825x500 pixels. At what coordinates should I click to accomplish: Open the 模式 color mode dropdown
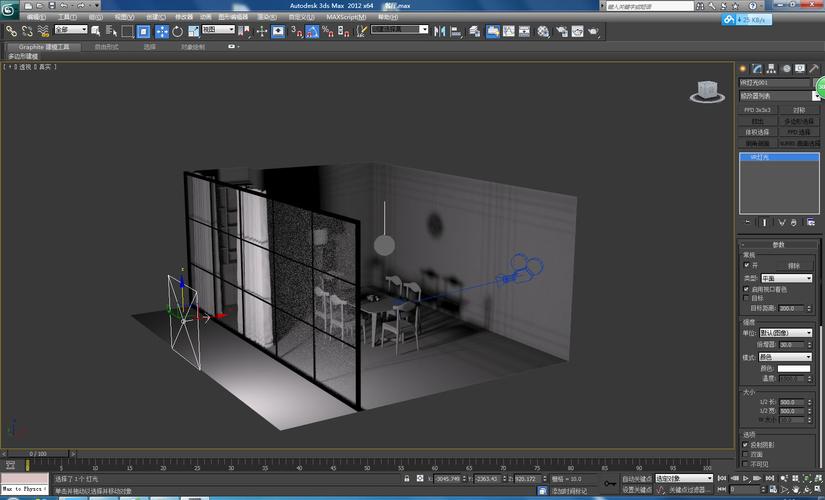(786, 356)
